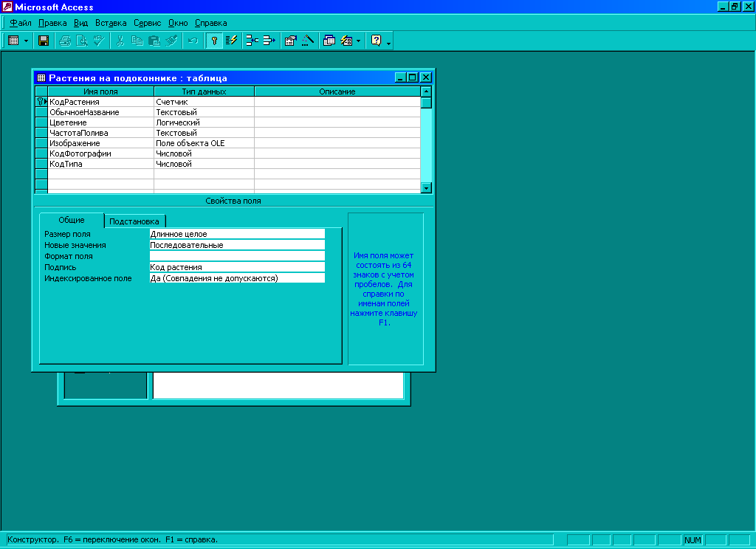Open the table Properties icon

pos(290,41)
